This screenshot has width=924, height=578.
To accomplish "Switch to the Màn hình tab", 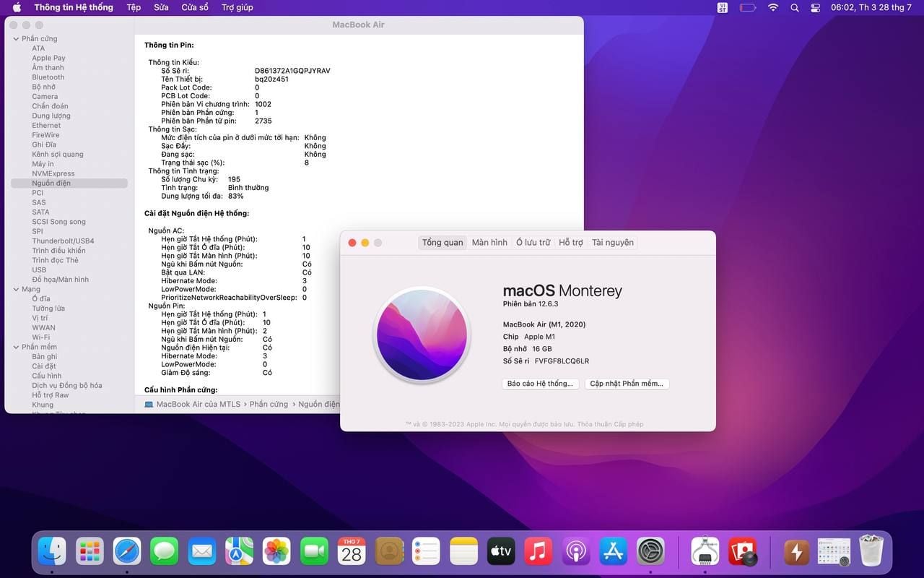I will [489, 243].
